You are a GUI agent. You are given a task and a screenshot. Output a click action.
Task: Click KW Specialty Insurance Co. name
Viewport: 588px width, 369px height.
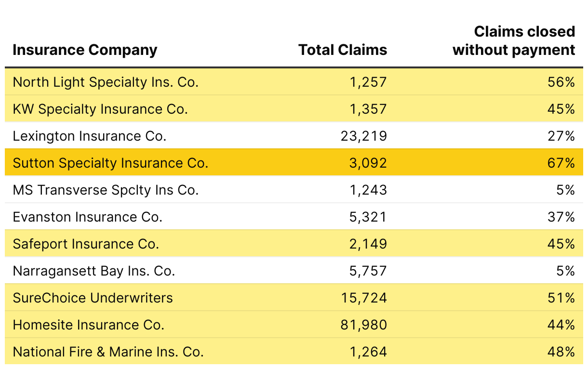pos(100,109)
